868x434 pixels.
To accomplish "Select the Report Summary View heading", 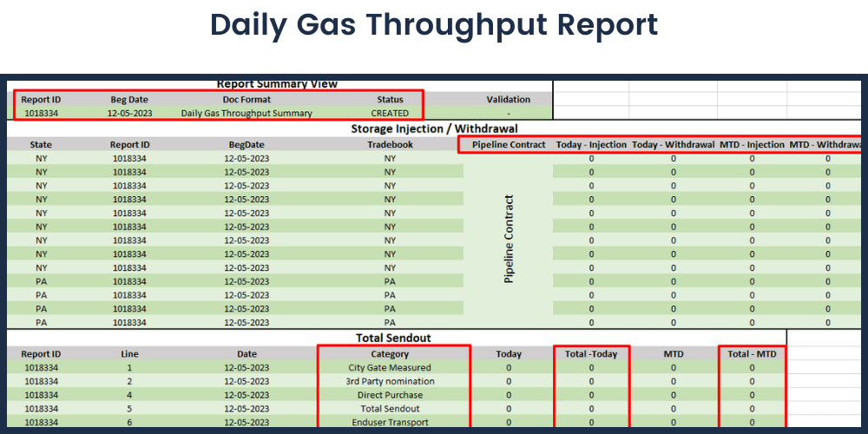I will [277, 84].
